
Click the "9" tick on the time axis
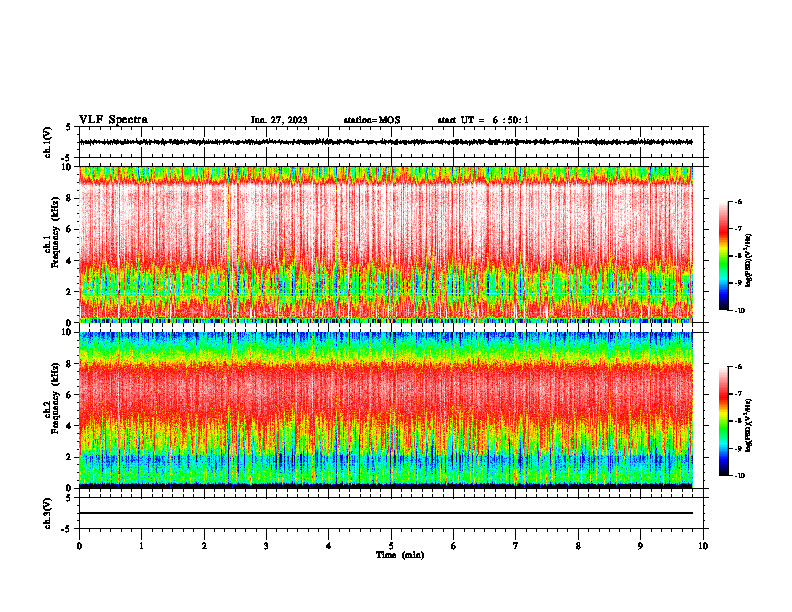(640, 546)
